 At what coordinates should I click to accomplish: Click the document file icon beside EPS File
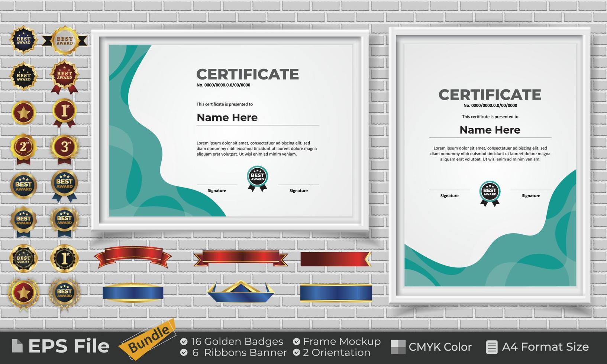tap(17, 346)
